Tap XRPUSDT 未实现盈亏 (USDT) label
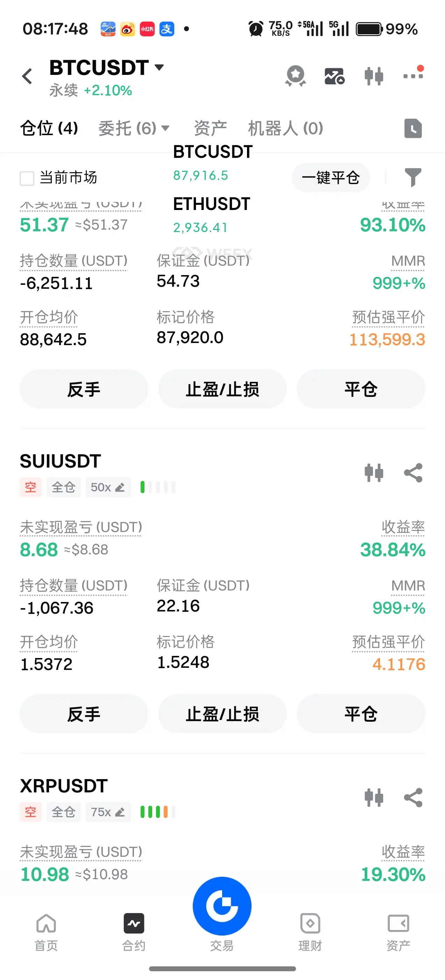The image size is (445, 980). tap(81, 852)
